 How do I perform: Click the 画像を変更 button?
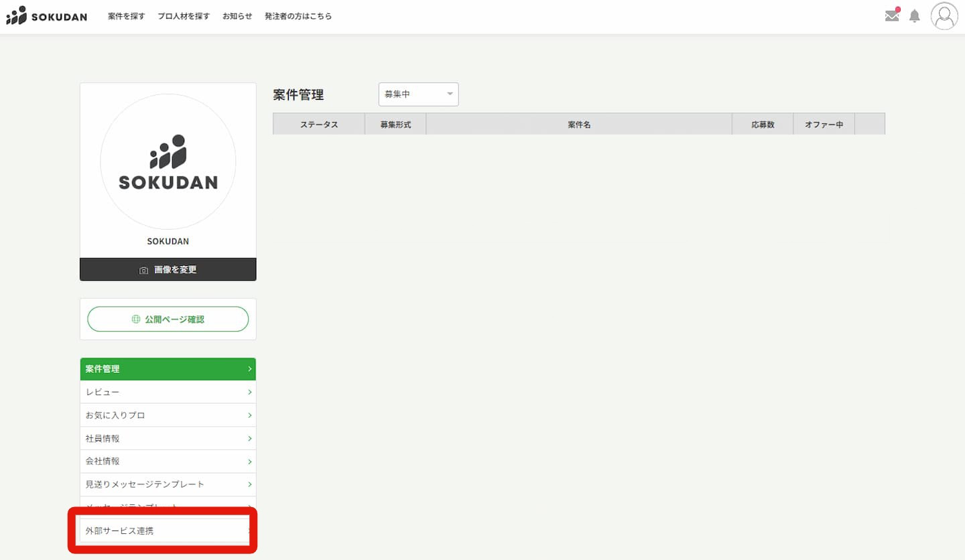[168, 269]
